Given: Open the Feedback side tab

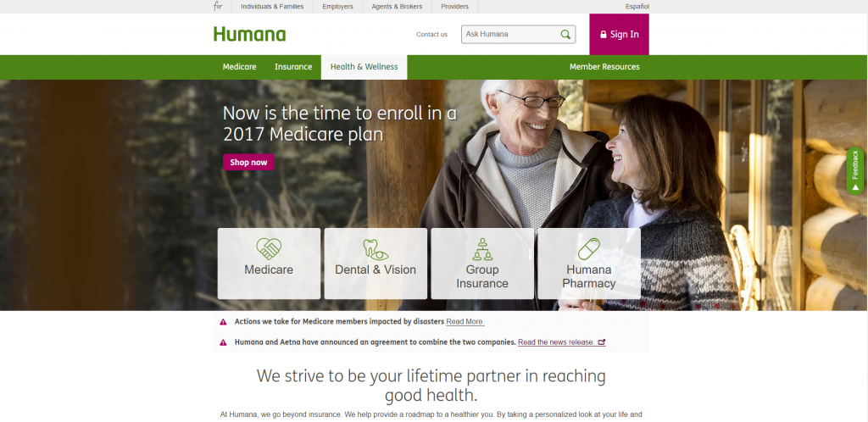Looking at the screenshot, I should [x=855, y=170].
